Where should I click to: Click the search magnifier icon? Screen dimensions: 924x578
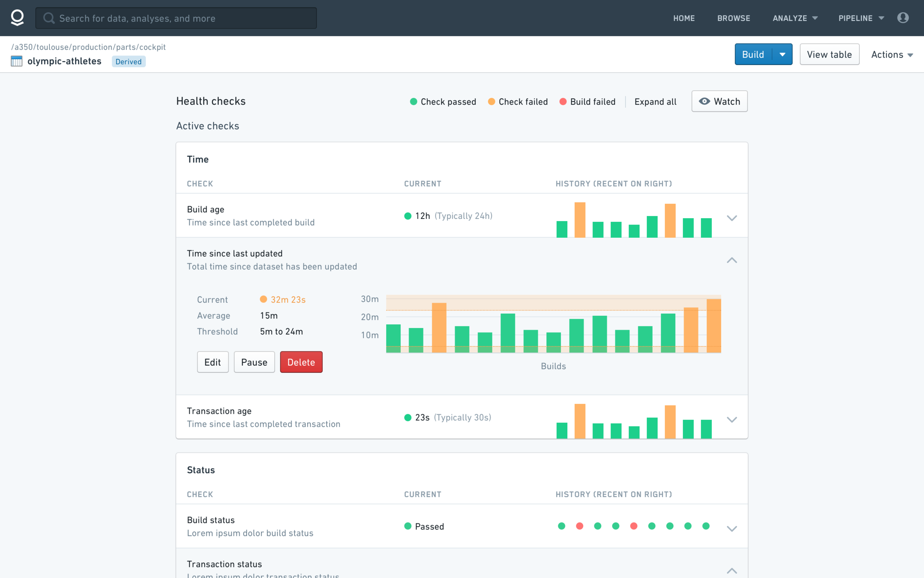[x=49, y=18]
